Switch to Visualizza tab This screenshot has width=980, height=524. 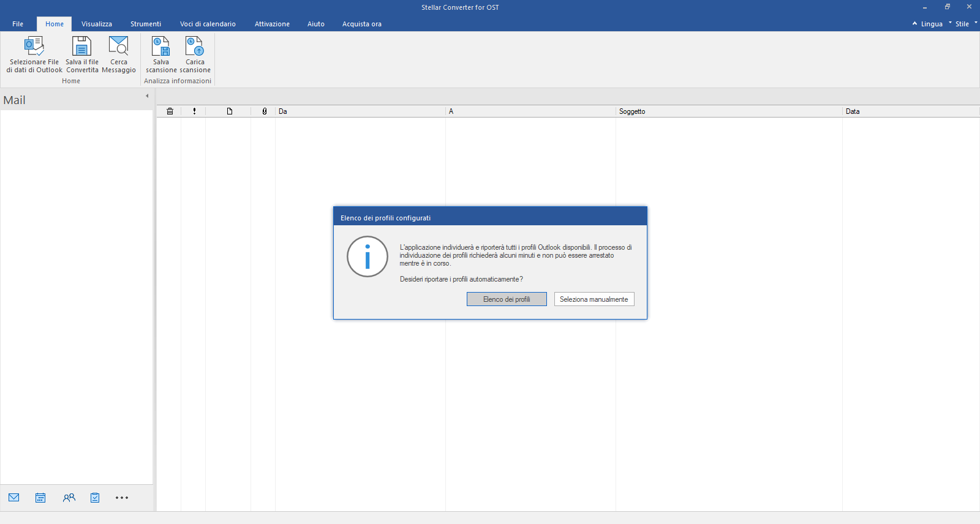coord(97,24)
